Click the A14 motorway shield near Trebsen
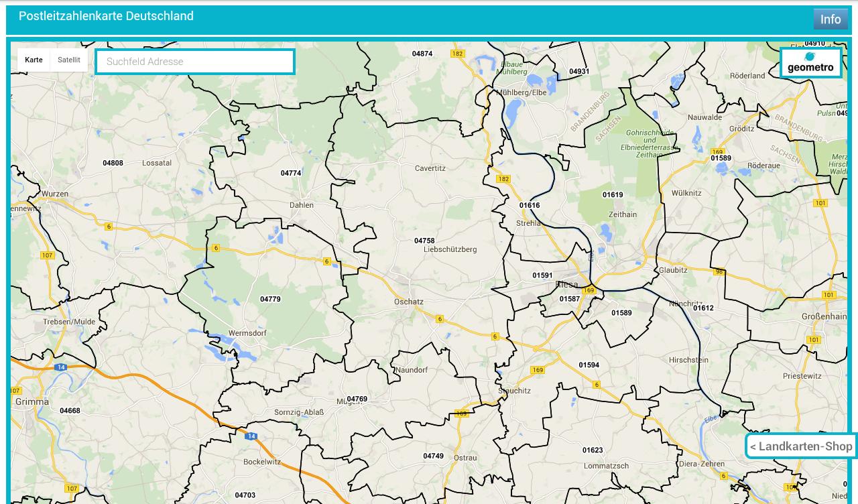This screenshot has width=858, height=504. pos(61,367)
